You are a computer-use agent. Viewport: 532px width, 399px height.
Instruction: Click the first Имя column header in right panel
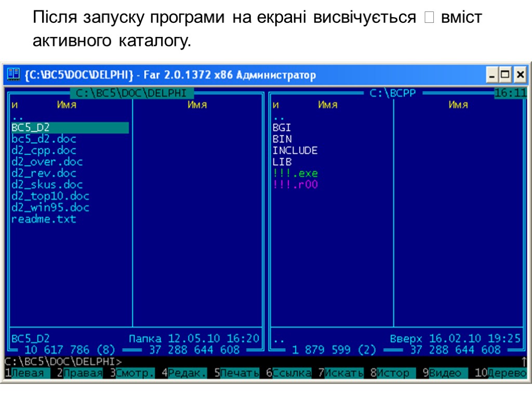coord(328,105)
